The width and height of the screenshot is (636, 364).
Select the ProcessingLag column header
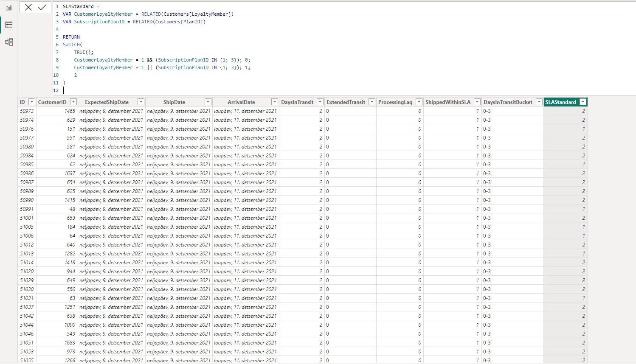(395, 102)
